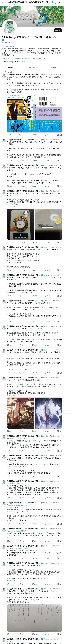Screen dimensions: 72x644
Task: Follow this account
Action: point(58,30)
